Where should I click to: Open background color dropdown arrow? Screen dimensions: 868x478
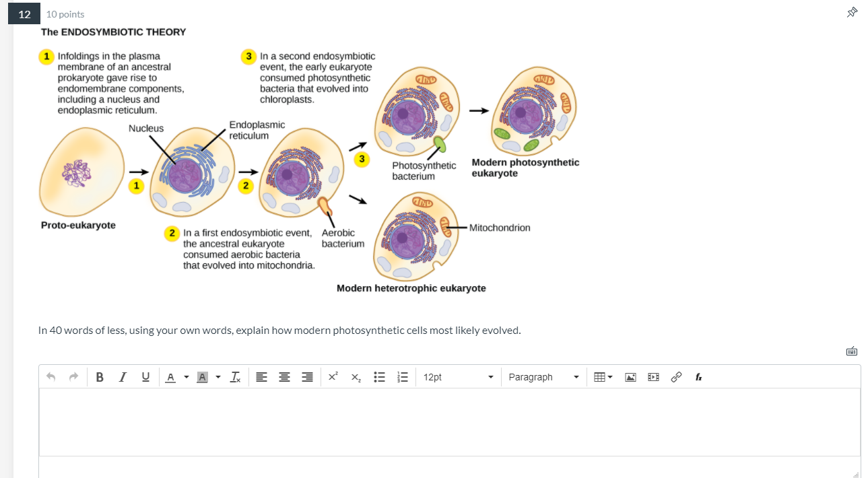point(218,377)
